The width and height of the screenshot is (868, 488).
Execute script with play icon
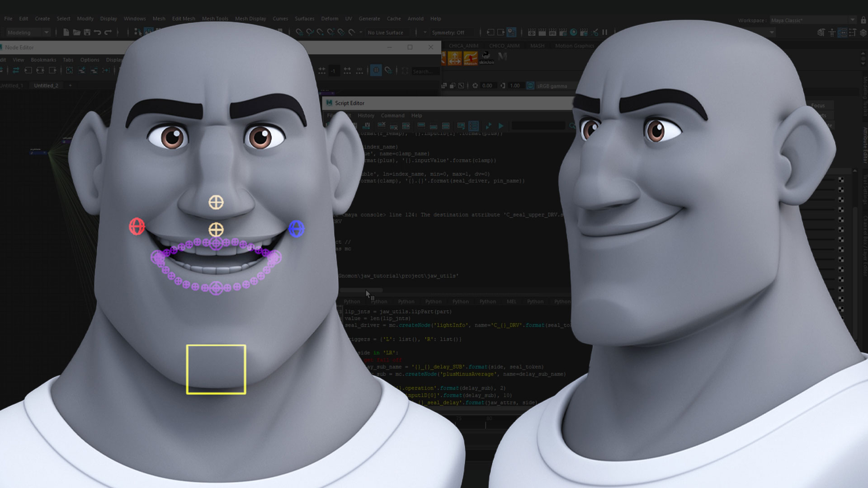pos(500,126)
